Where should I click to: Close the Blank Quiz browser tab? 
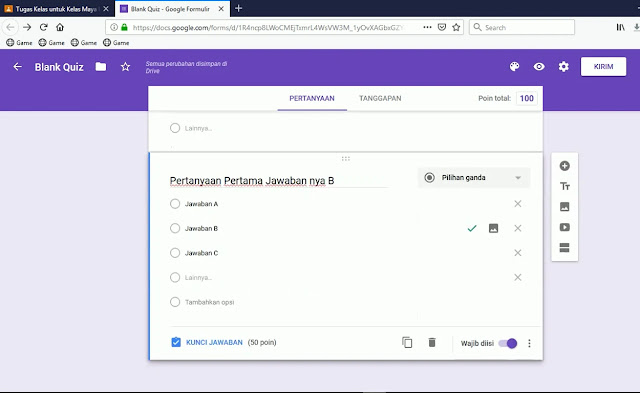tap(221, 9)
